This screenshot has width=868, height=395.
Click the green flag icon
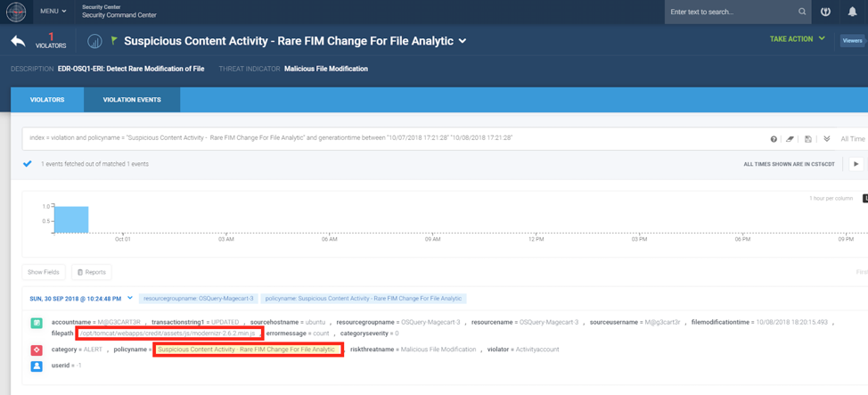pyautogui.click(x=114, y=41)
